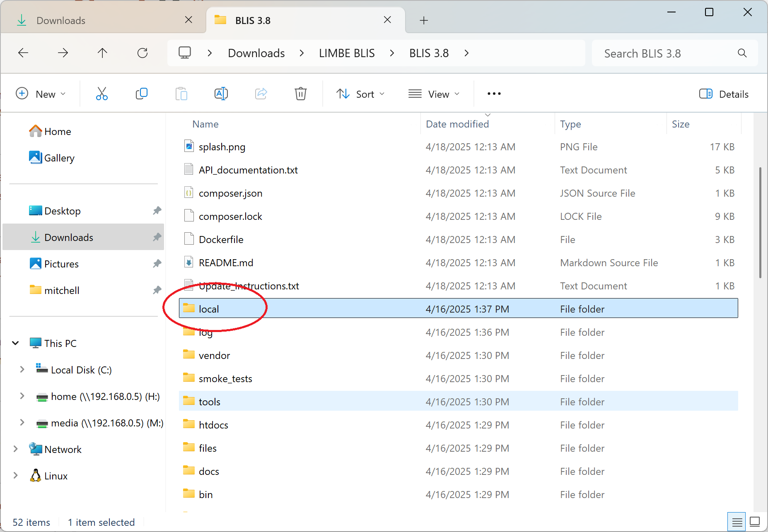Click the Share icon
768x532 pixels.
pos(261,94)
